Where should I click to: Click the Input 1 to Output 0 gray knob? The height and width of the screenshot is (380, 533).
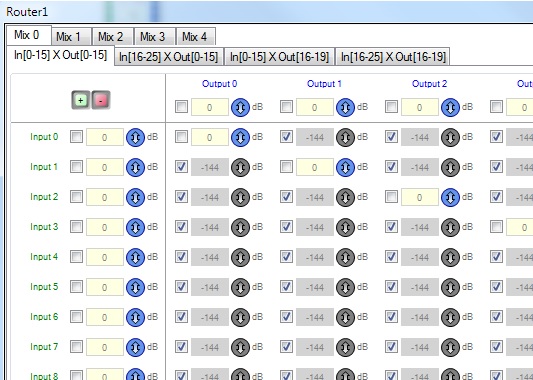(x=240, y=167)
